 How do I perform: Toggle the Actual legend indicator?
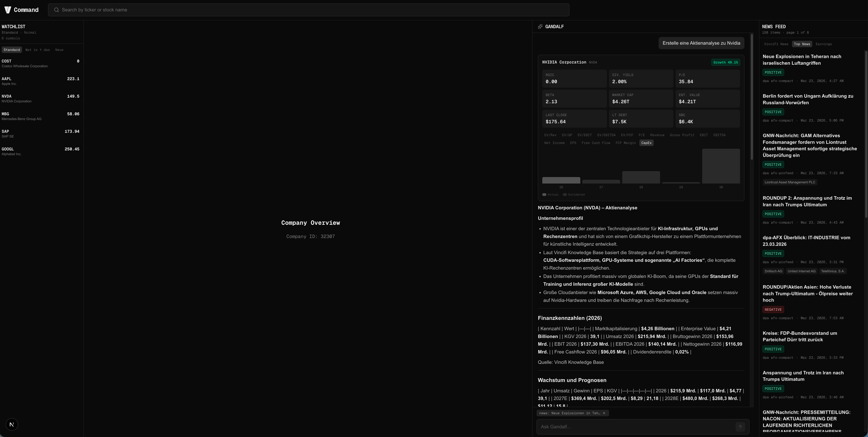544,194
